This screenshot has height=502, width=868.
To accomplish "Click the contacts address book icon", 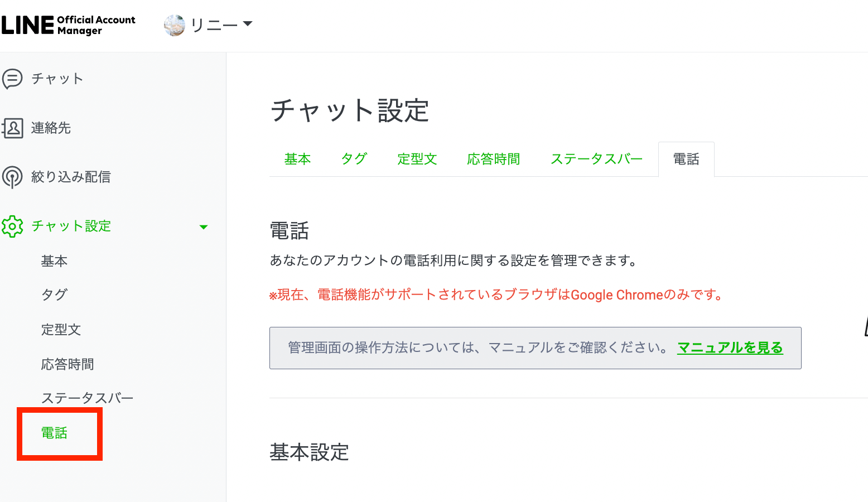I will (x=12, y=128).
